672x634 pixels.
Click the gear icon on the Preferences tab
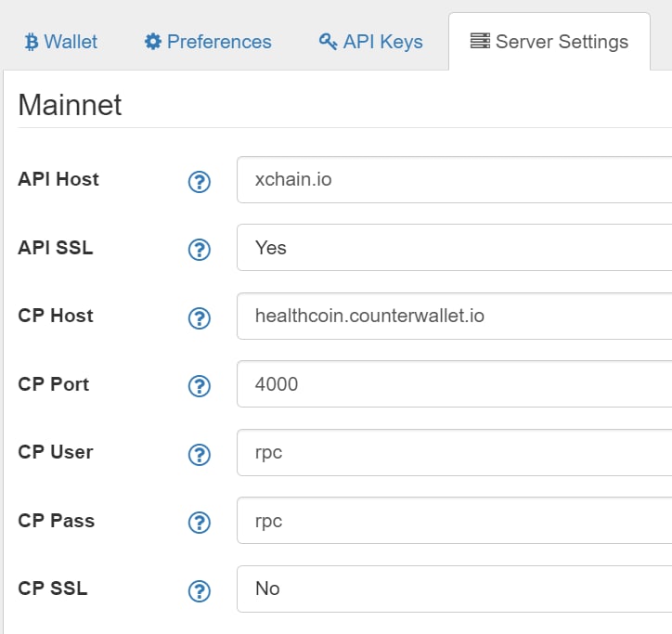[x=153, y=42]
